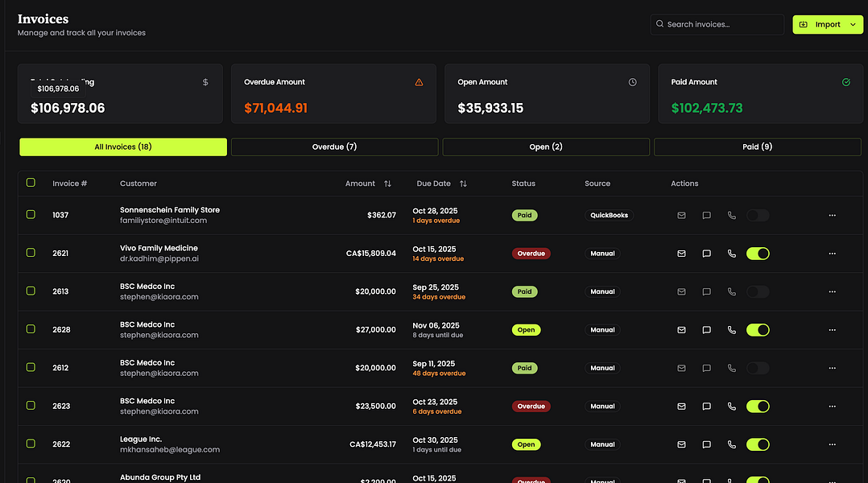The height and width of the screenshot is (483, 868).
Task: Click the Open status badge for invoice 2628
Action: click(526, 330)
